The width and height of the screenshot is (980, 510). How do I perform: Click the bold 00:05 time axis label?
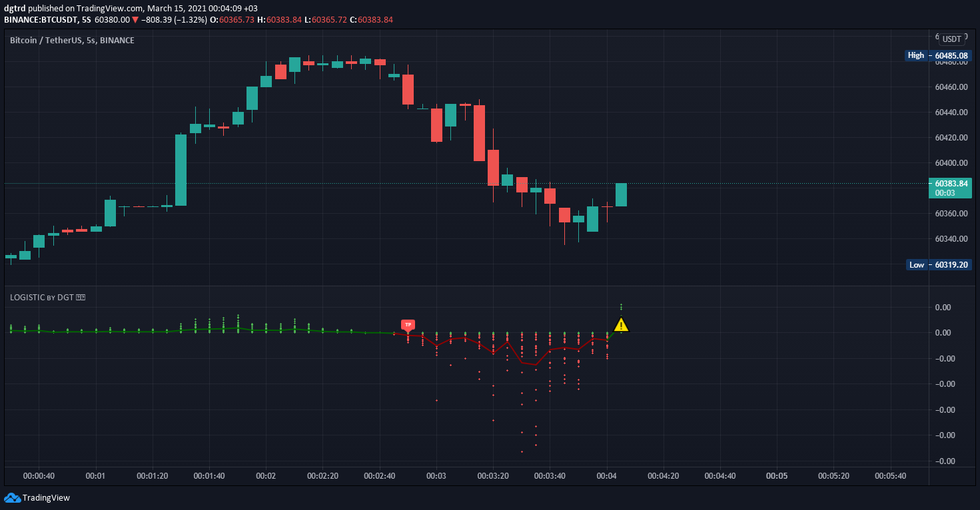pyautogui.click(x=777, y=476)
